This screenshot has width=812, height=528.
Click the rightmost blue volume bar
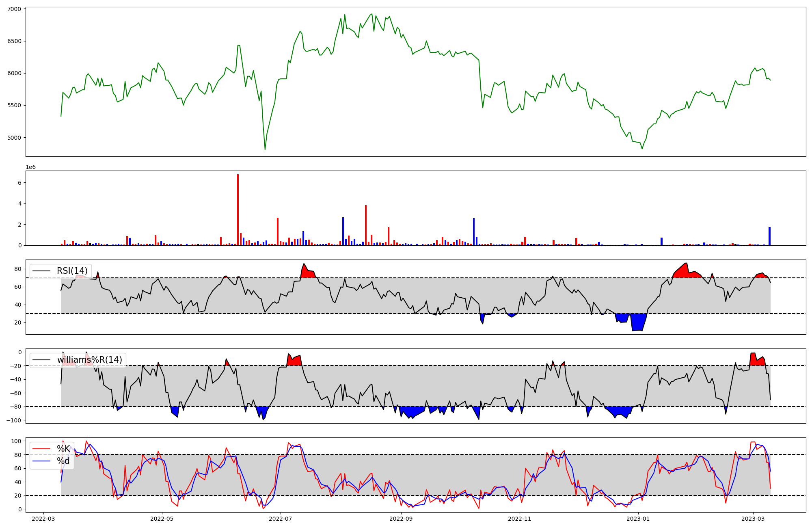[769, 236]
